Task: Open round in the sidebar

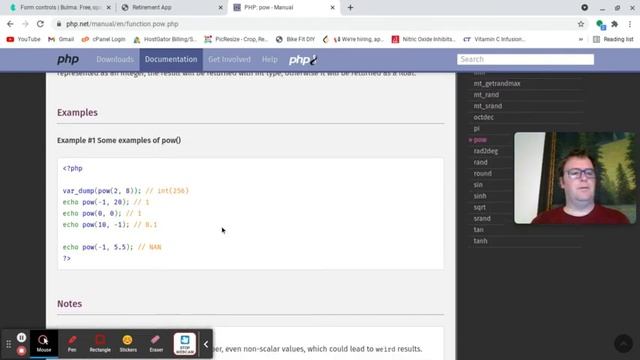Action: [482, 173]
